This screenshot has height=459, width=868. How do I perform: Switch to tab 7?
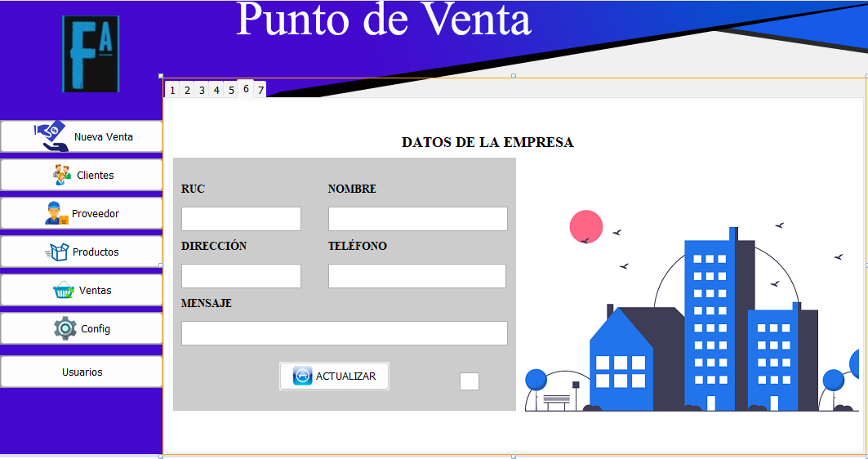tap(260, 91)
